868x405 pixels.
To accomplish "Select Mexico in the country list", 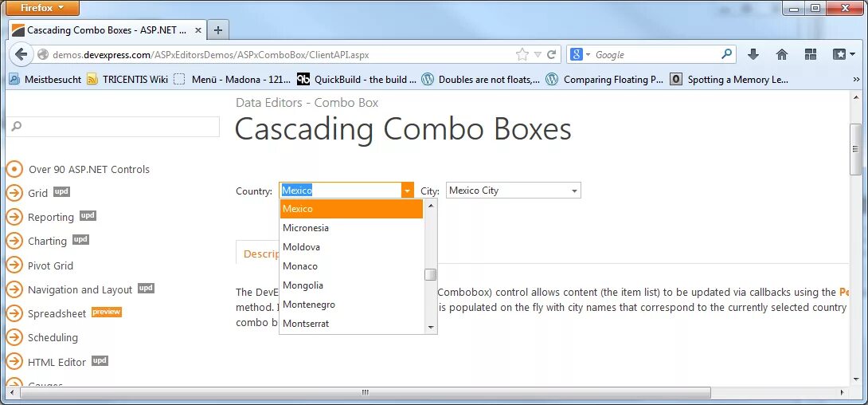I will 351,209.
